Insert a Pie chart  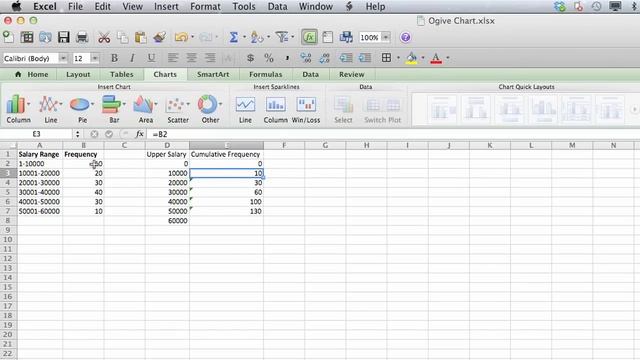[x=82, y=109]
